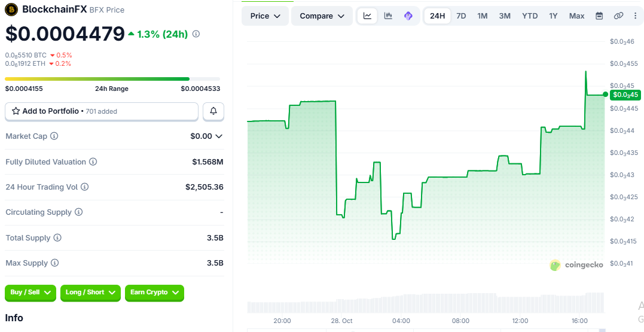Select the YTD time range tab
This screenshot has width=644, height=332.
pyautogui.click(x=530, y=16)
